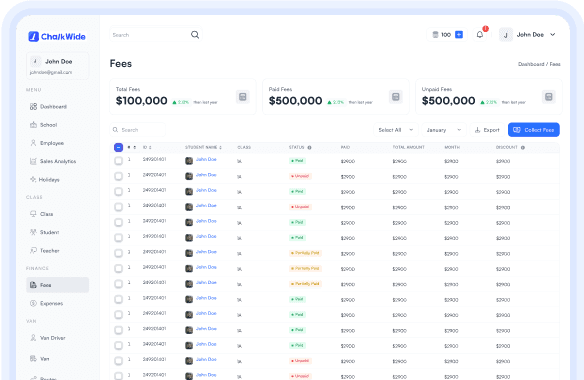Sort by ID using its sort arrows

150,148
